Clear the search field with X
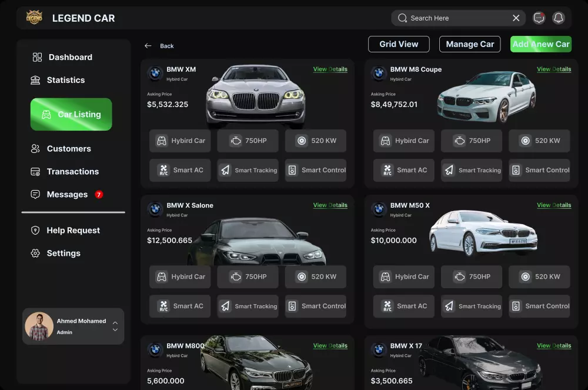588x390 pixels. [516, 18]
